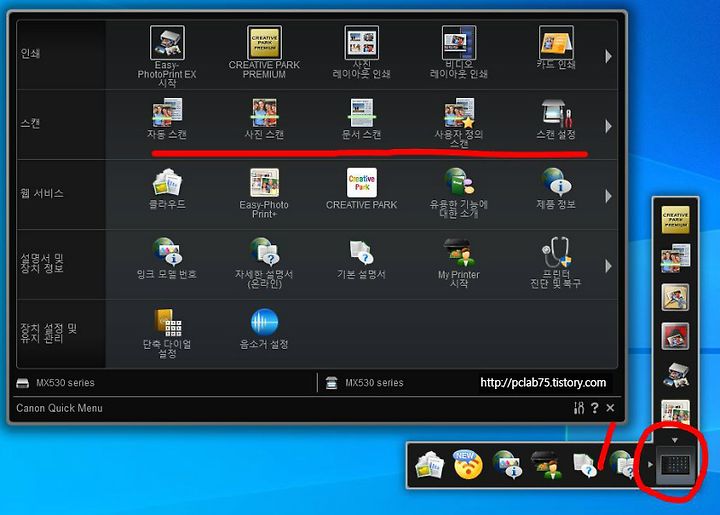
Task: Select the 웹 서비스 category
Action: 61,194
